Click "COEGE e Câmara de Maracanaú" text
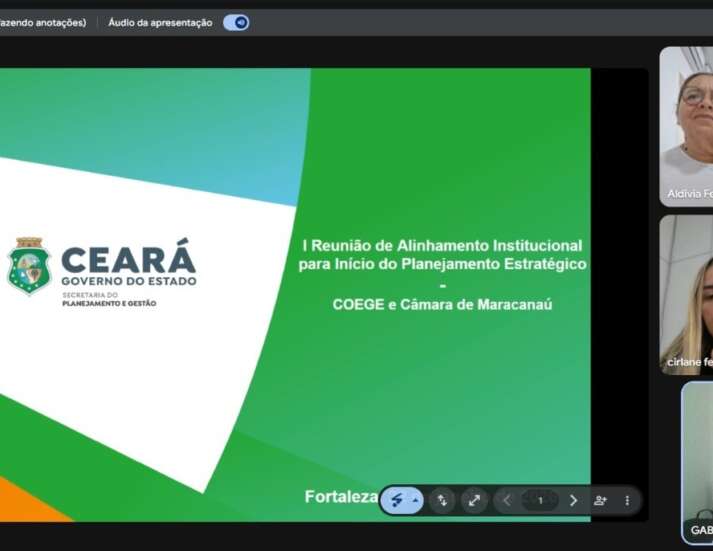713x551 pixels. click(x=442, y=304)
